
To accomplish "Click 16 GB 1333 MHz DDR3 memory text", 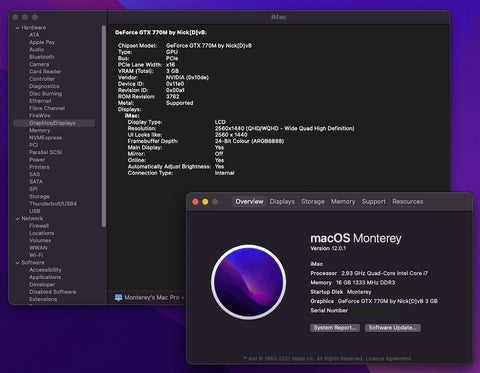I will click(365, 283).
